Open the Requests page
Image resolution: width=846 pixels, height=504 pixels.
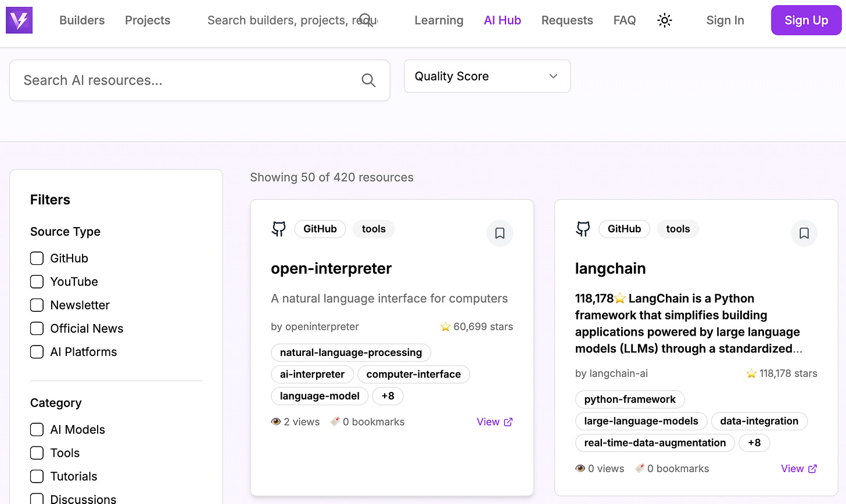(x=567, y=20)
